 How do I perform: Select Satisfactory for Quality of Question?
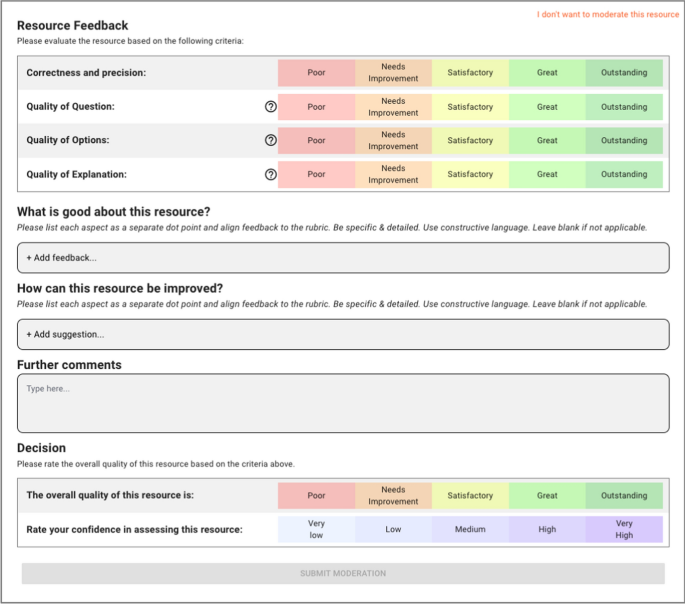click(x=470, y=107)
